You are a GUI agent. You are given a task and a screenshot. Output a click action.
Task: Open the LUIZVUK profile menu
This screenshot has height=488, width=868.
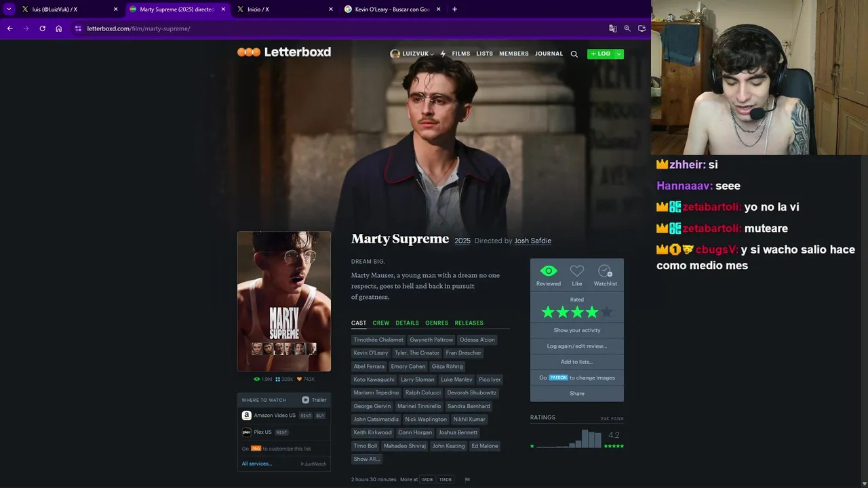pyautogui.click(x=412, y=54)
